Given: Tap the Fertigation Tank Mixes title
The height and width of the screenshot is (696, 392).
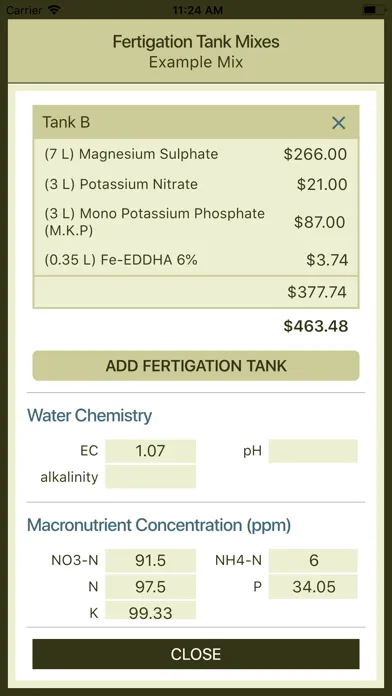Looking at the screenshot, I should 196,42.
